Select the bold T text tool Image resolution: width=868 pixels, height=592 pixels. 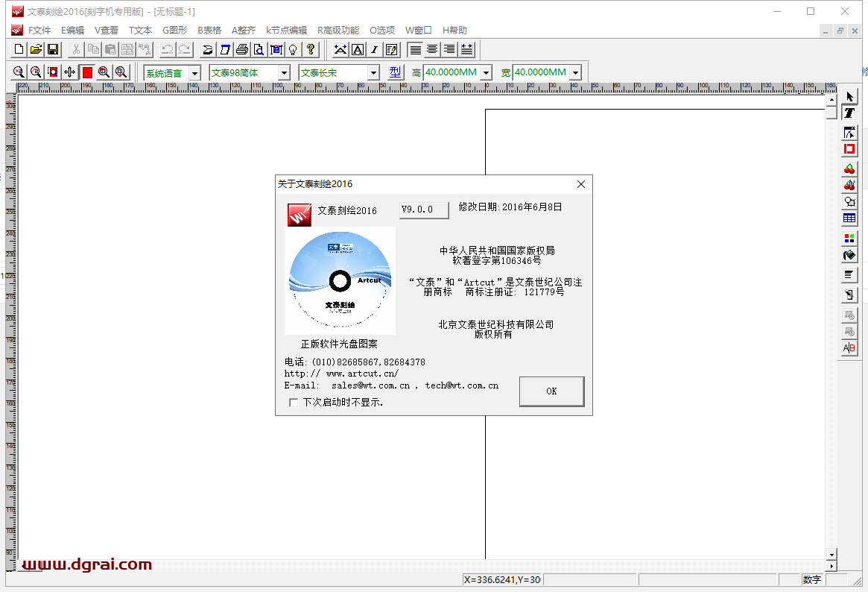tap(849, 113)
